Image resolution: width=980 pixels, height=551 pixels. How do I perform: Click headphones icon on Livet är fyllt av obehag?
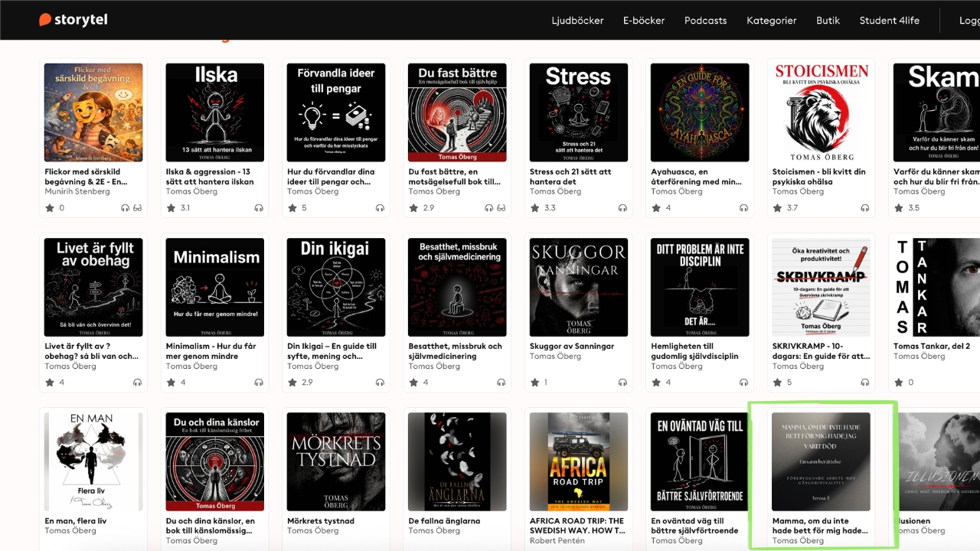tap(138, 383)
